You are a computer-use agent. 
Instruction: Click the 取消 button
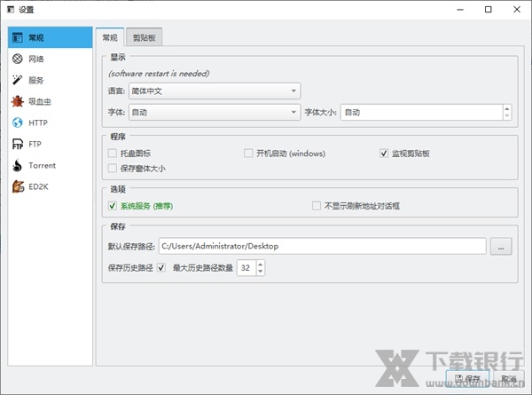[x=509, y=378]
